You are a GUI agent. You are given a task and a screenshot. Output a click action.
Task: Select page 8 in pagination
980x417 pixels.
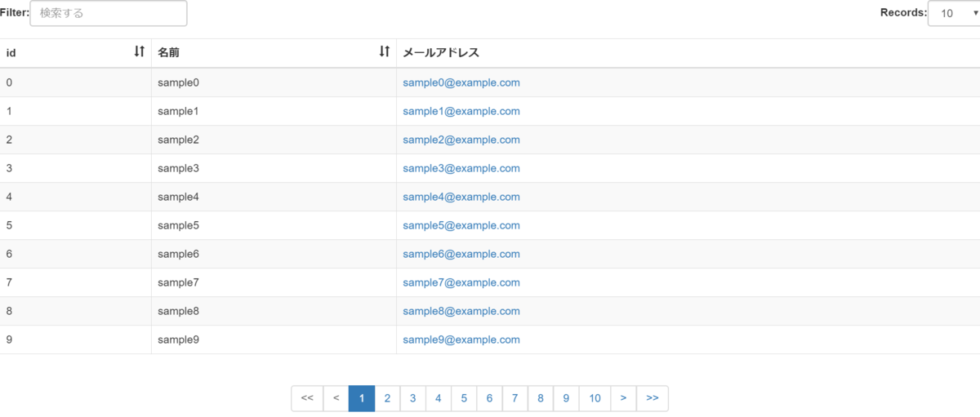[x=541, y=398]
